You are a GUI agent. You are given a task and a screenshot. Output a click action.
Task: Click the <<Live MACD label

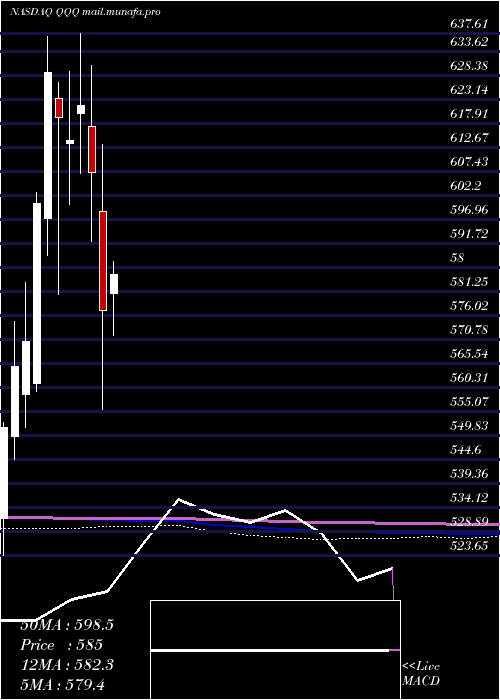click(421, 674)
